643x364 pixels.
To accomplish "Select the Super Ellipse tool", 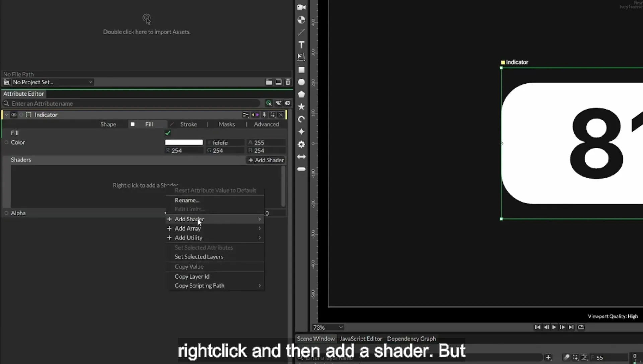I will click(301, 132).
